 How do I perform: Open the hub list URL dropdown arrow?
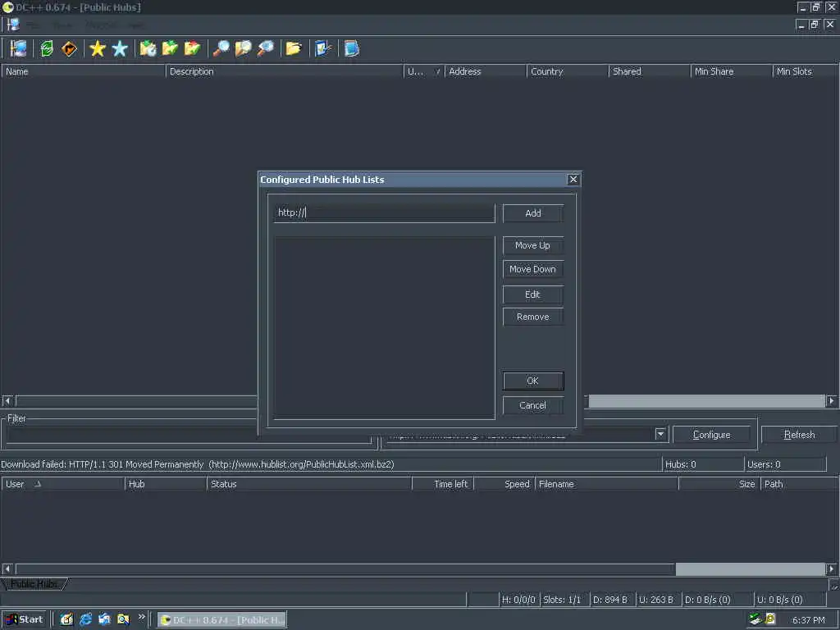pyautogui.click(x=660, y=434)
